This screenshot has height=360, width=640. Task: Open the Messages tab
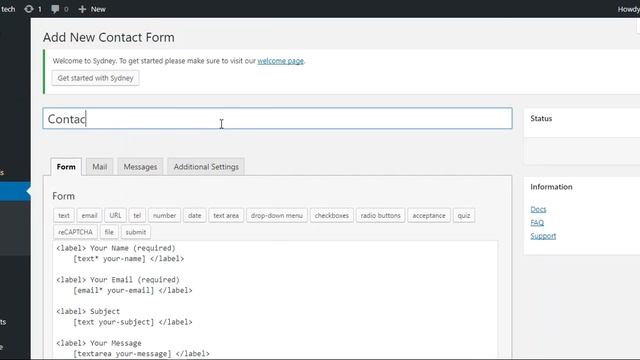pyautogui.click(x=140, y=167)
